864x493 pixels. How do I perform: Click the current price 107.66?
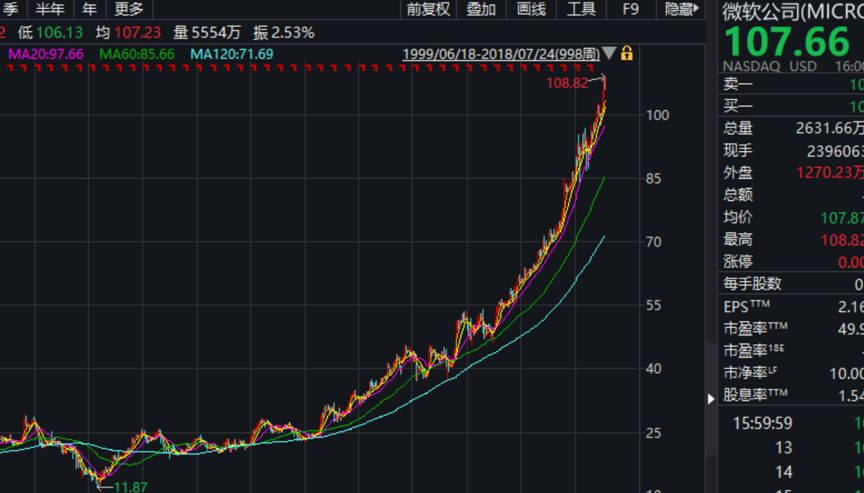point(787,41)
